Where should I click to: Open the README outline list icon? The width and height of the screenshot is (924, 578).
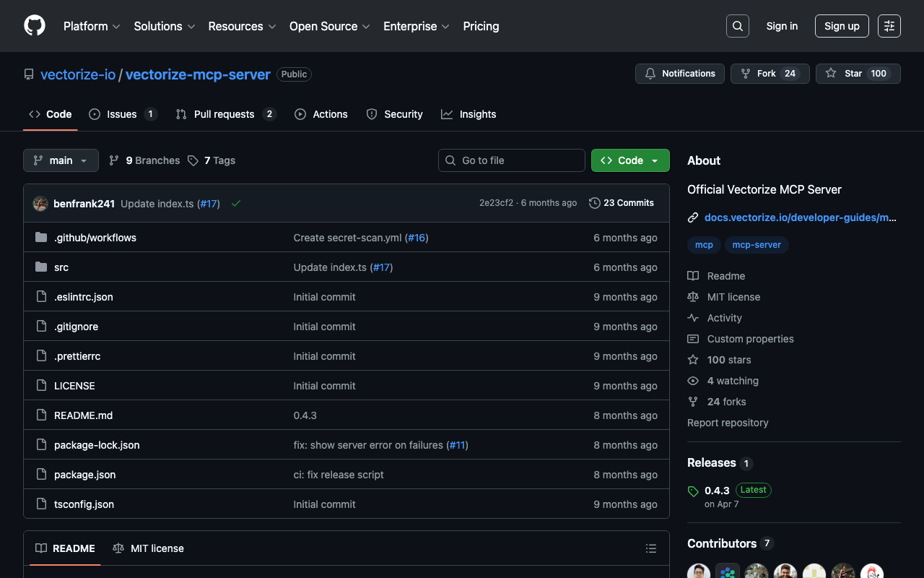(650, 548)
